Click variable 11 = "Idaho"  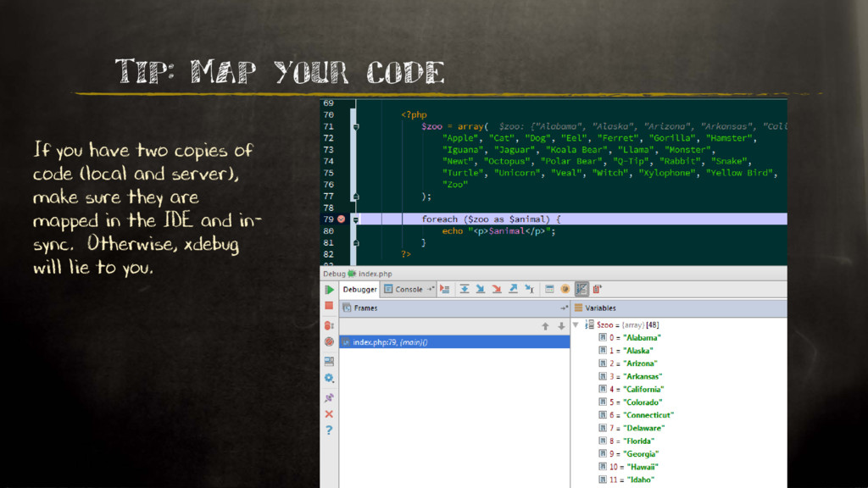[x=627, y=480]
